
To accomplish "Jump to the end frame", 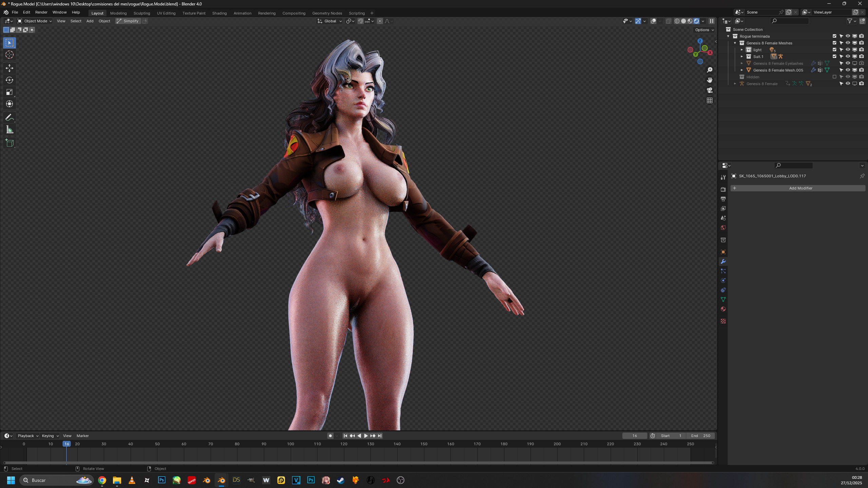I will [x=380, y=436].
